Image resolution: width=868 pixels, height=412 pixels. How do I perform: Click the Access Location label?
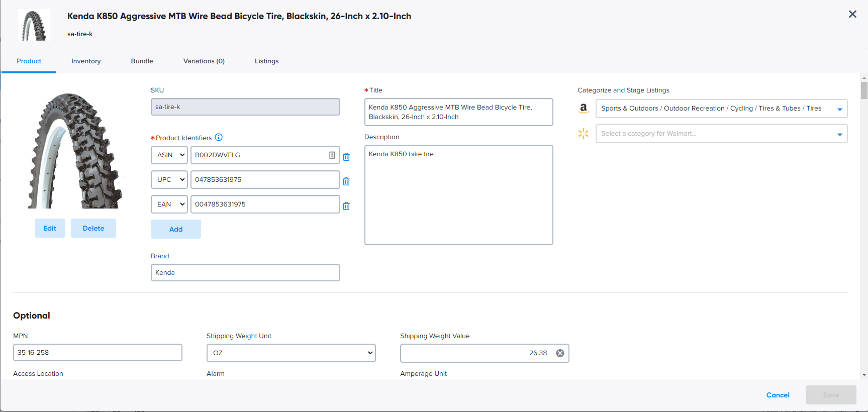click(38, 374)
